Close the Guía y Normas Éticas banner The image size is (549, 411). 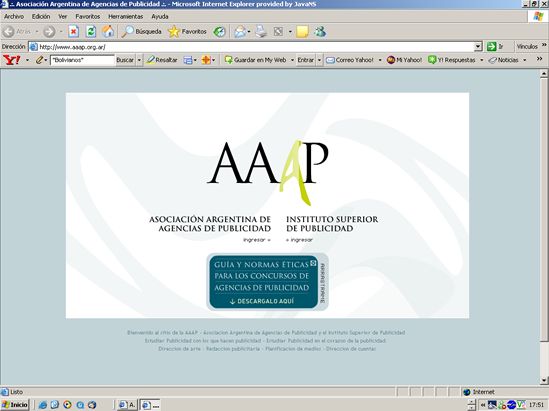click(x=313, y=263)
